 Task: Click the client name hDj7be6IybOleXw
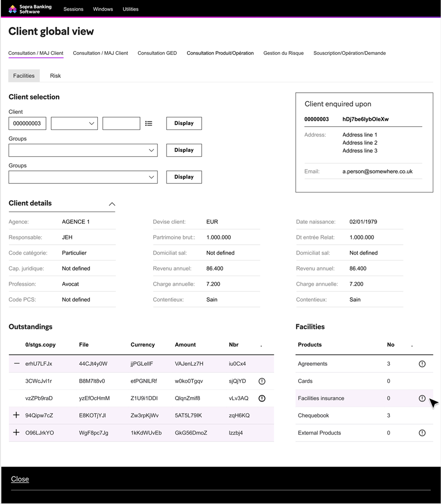[x=366, y=119]
